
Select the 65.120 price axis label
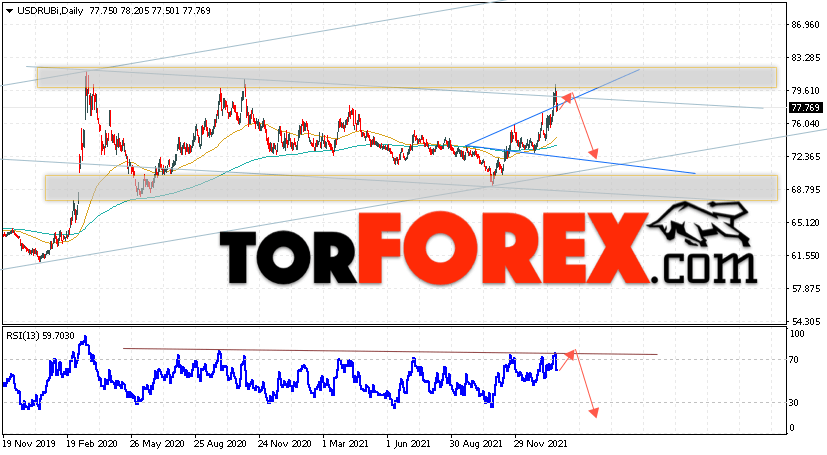click(805, 222)
